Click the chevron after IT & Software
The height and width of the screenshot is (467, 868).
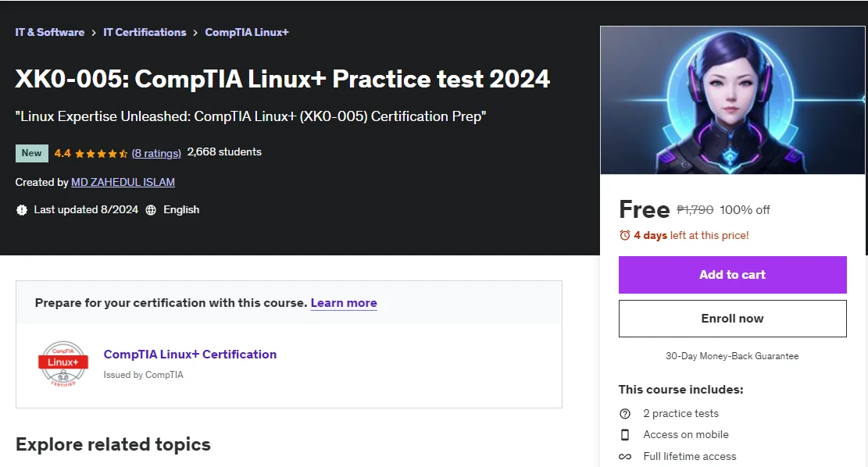94,33
